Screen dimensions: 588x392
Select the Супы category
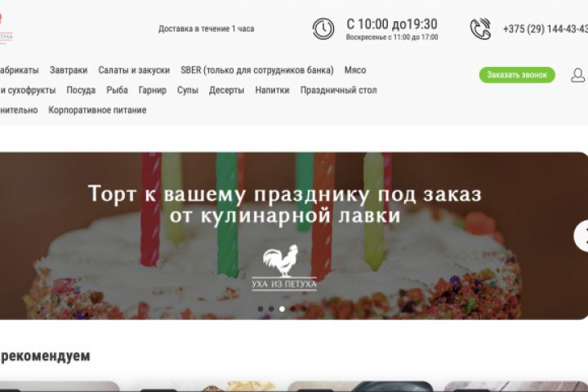(188, 90)
